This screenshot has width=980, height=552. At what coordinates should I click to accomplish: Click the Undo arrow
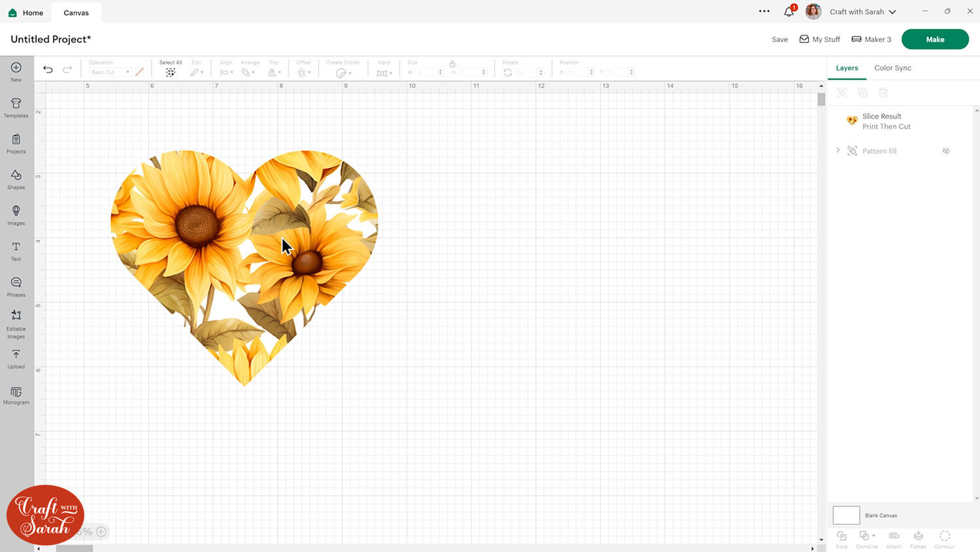click(48, 69)
